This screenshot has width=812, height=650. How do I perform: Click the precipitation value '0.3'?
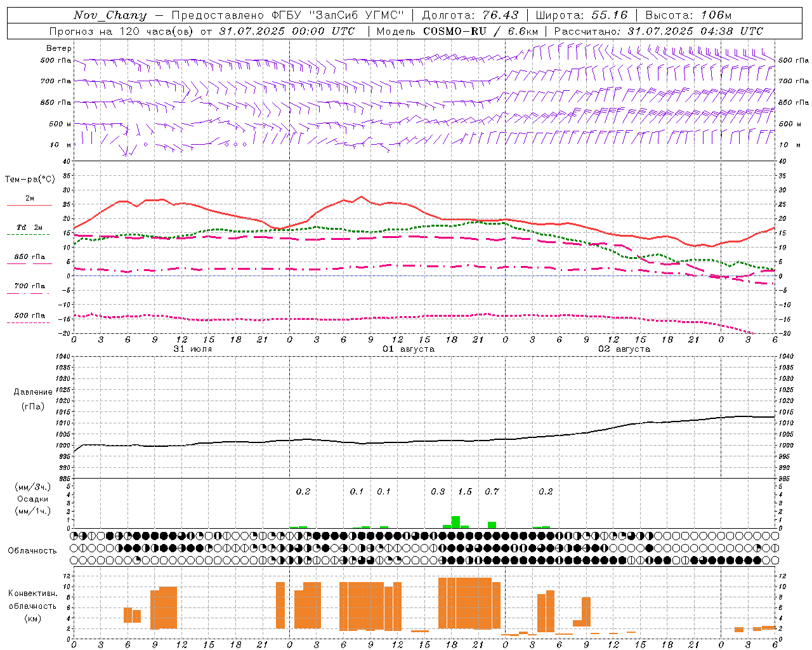coord(438,491)
